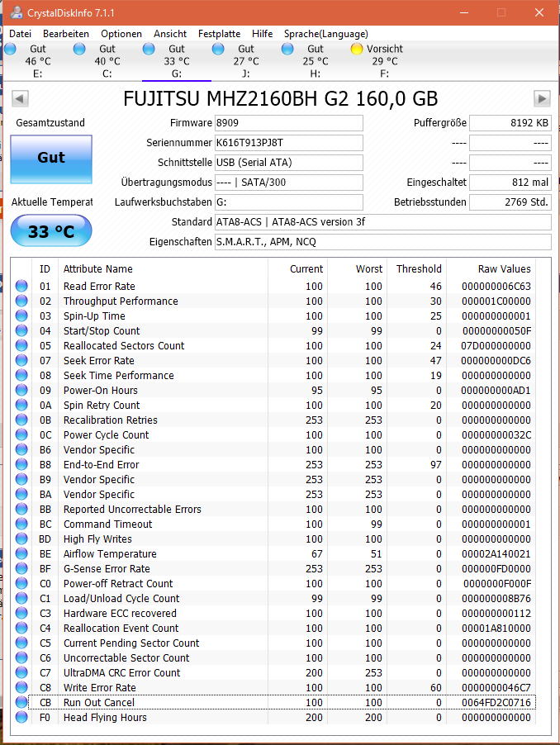Image resolution: width=560 pixels, height=745 pixels.
Task: Select the Power-off Retract Count row
Action: pos(282,583)
